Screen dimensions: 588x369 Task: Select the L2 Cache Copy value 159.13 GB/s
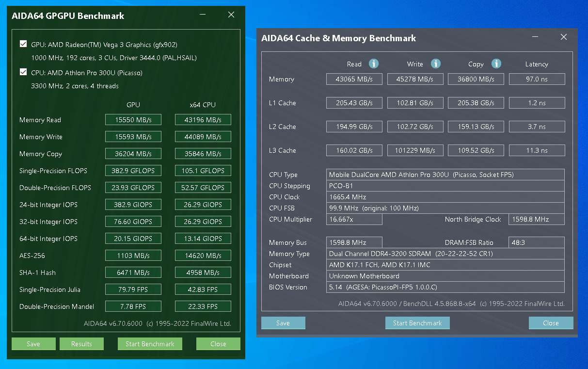click(x=476, y=127)
